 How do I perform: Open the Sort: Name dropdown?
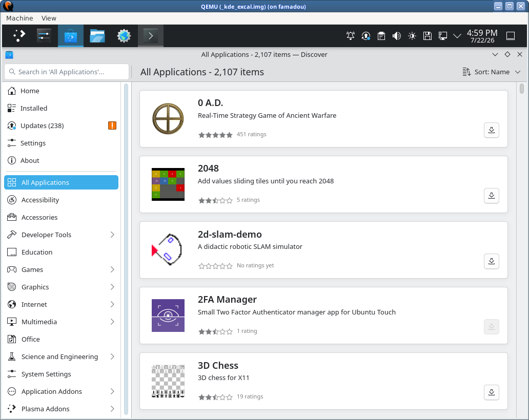tap(492, 72)
